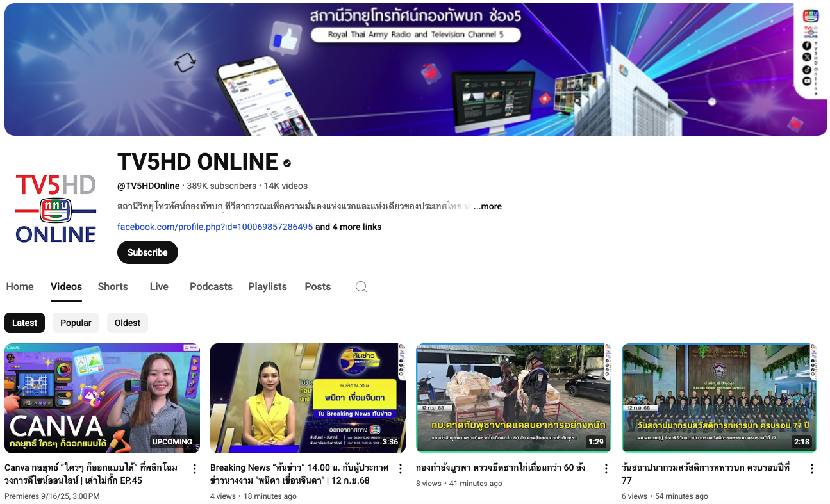The image size is (830, 504).
Task: Sort videos by Oldest
Action: tap(128, 323)
